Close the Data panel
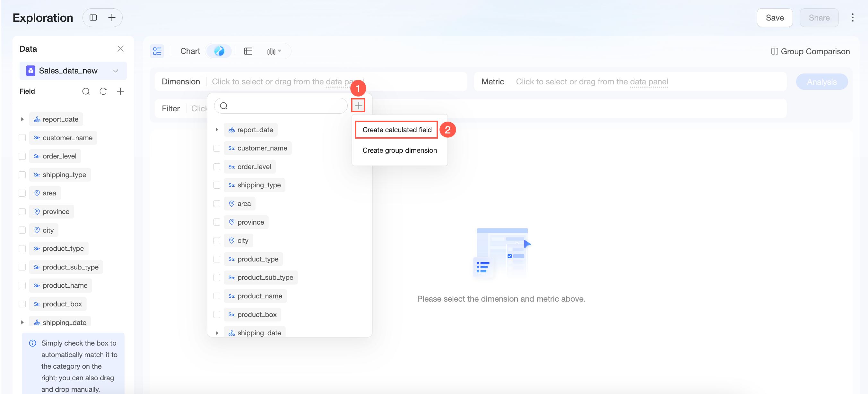 point(120,49)
